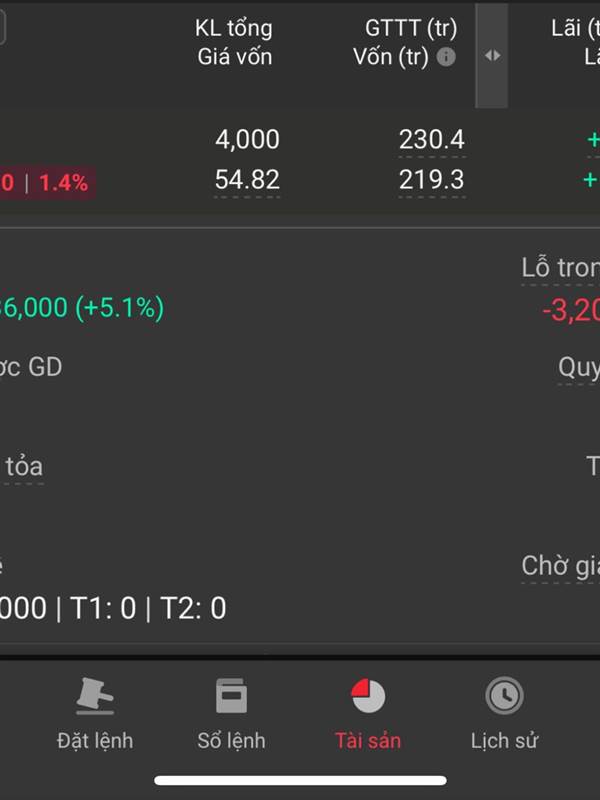This screenshot has width=600, height=800.
Task: Tap the Đặt lệnh gavel icon
Action: tap(95, 695)
